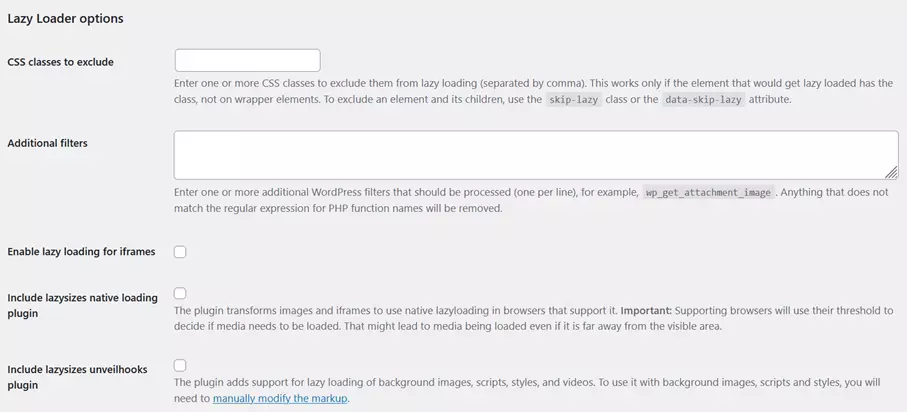This screenshot has height=412, width=907.
Task: Click the CSS classes to exclude input field
Action: coord(247,60)
